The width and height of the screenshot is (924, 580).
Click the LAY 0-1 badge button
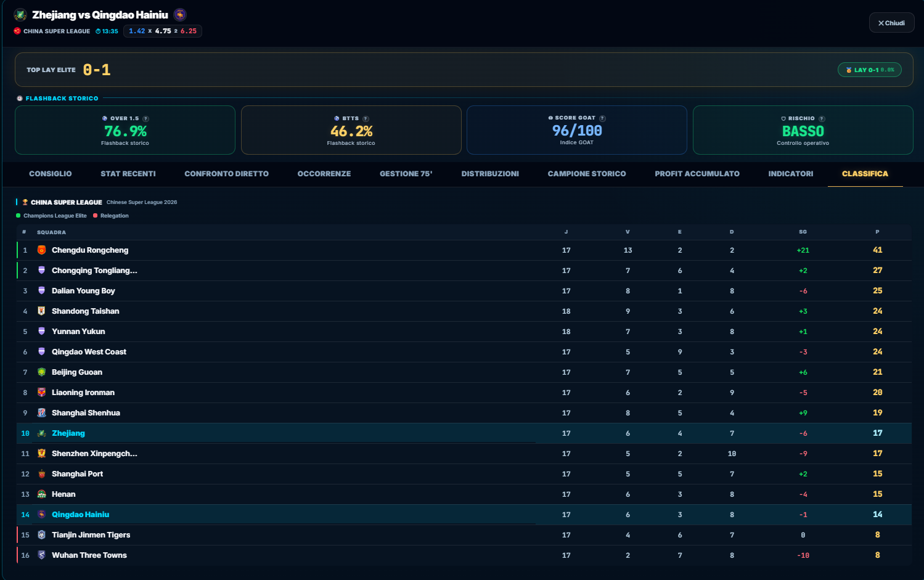pyautogui.click(x=870, y=70)
